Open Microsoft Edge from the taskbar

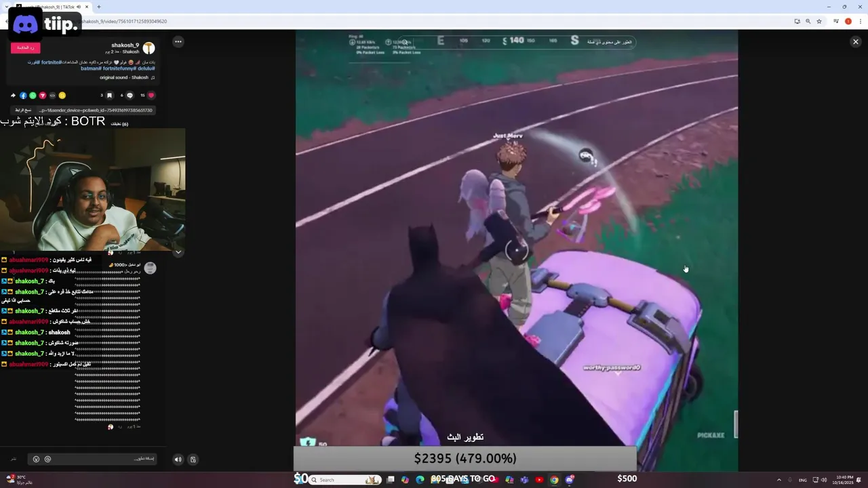coord(420,480)
